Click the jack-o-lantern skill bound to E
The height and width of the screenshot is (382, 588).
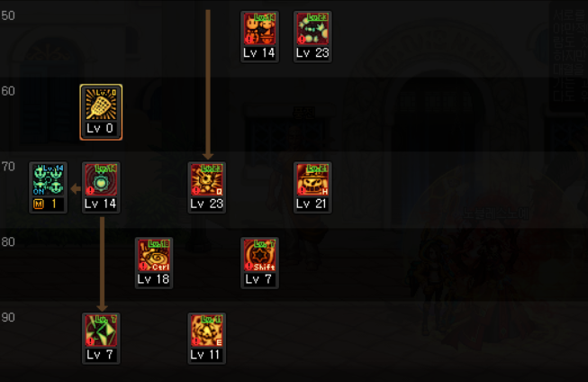[x=206, y=331]
